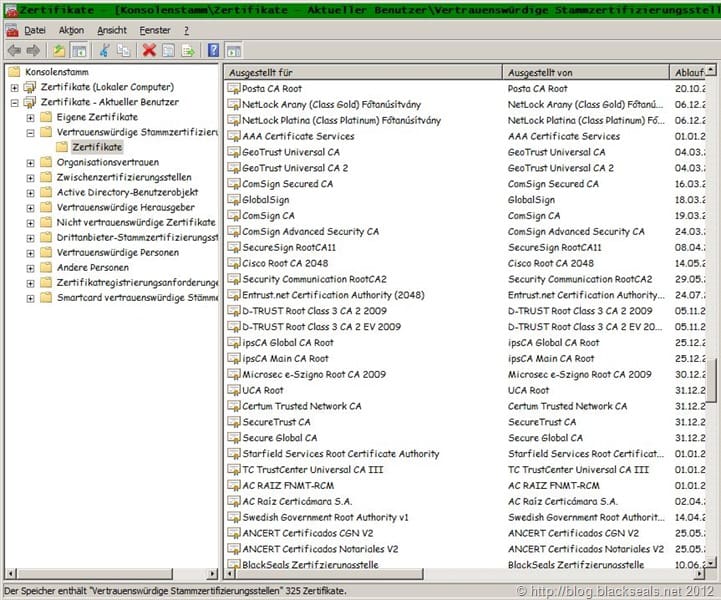Sort by Ablaufdatum column header

tap(688, 72)
